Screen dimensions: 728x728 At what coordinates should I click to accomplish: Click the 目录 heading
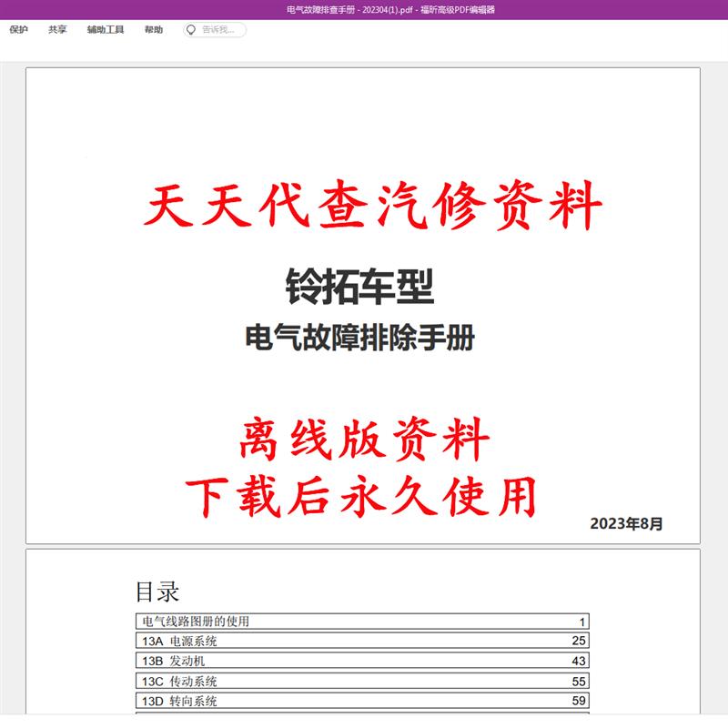pyautogui.click(x=157, y=591)
